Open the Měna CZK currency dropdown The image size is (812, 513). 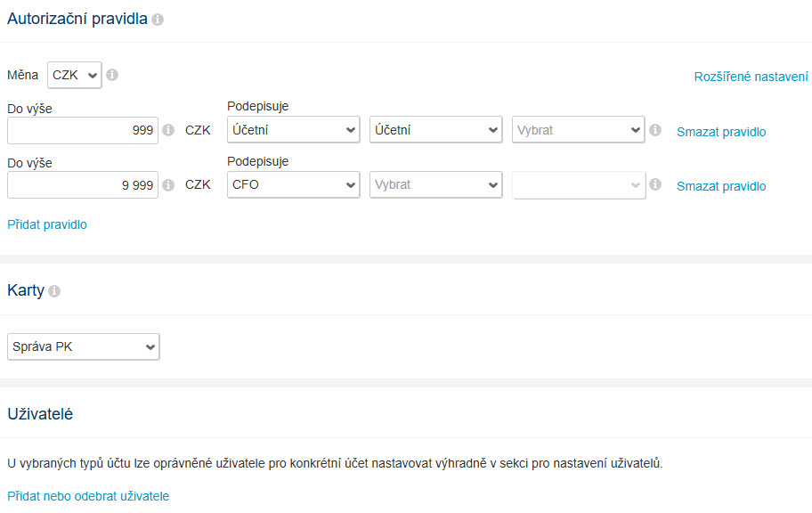[x=75, y=75]
